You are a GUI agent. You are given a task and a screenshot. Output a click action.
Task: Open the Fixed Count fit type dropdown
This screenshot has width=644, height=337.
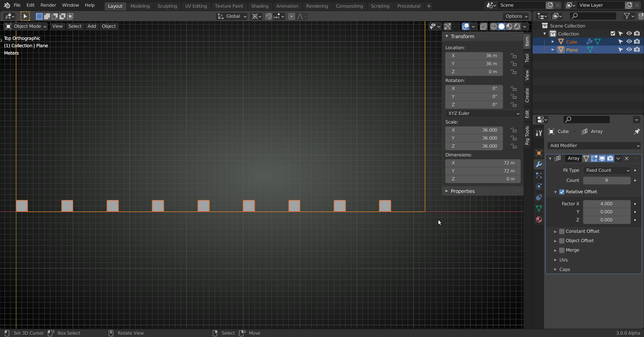tap(607, 170)
